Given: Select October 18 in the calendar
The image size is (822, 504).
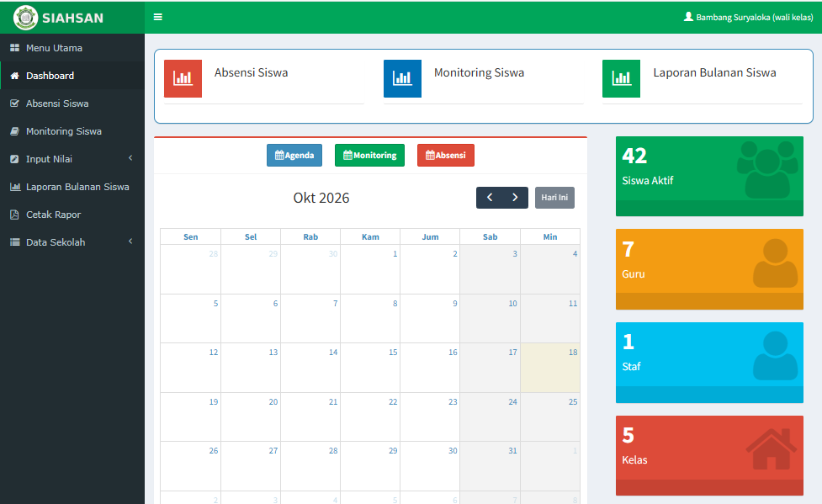Looking at the screenshot, I should coord(550,368).
